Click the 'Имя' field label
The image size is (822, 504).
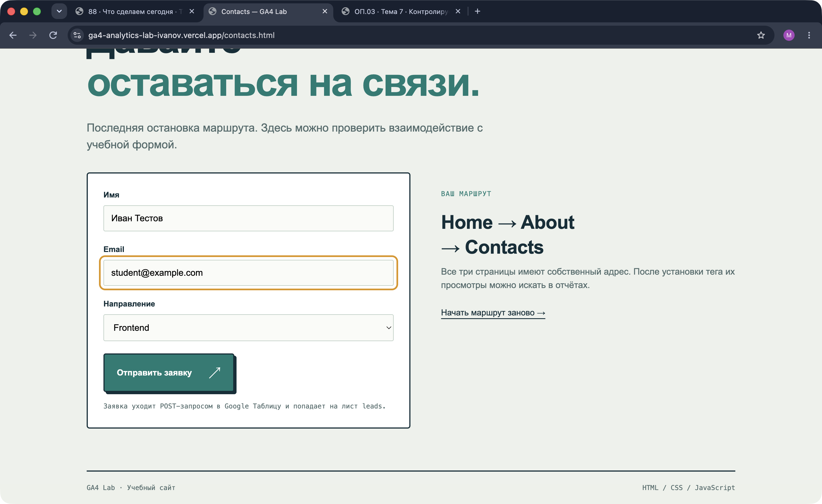[111, 195]
